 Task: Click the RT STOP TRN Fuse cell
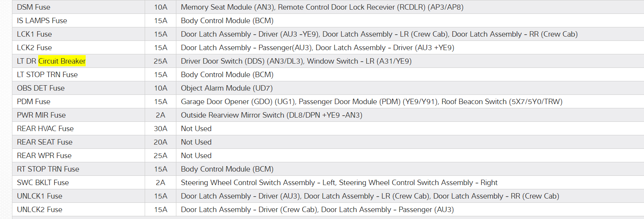48,169
